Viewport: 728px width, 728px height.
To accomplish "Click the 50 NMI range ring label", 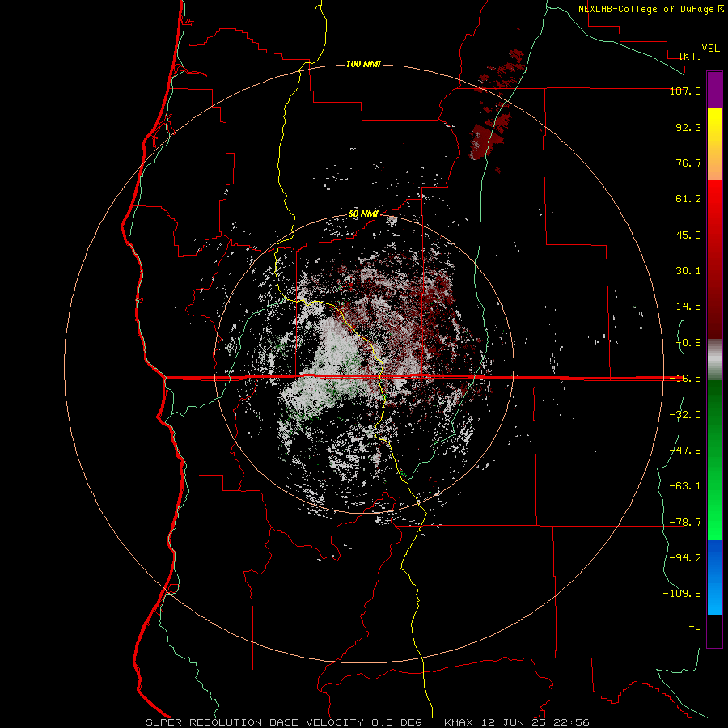I will pos(363,214).
